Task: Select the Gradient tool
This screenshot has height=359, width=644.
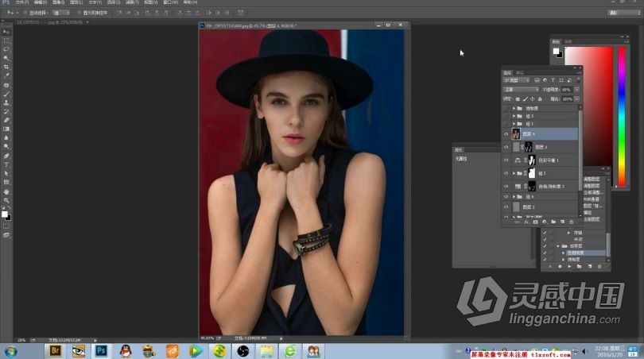Action: (6, 129)
